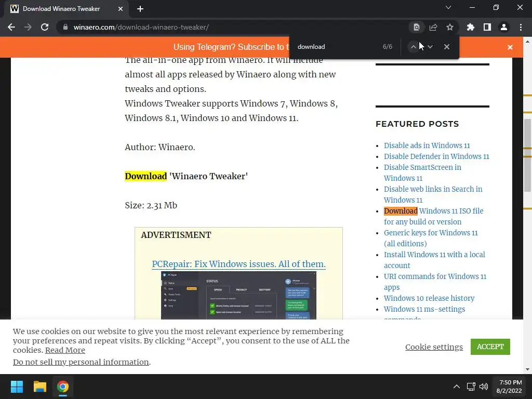
Task: Bookmark this page with the star
Action: (450, 27)
